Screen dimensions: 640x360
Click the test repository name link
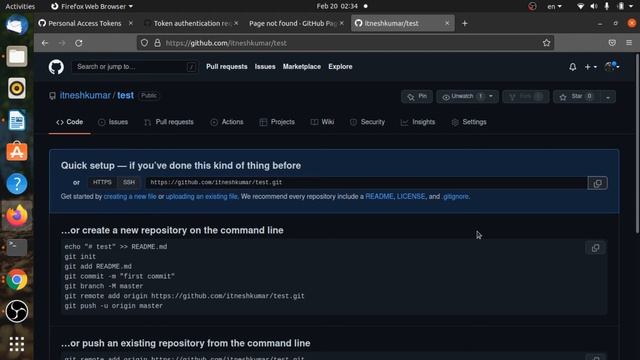[x=125, y=96]
